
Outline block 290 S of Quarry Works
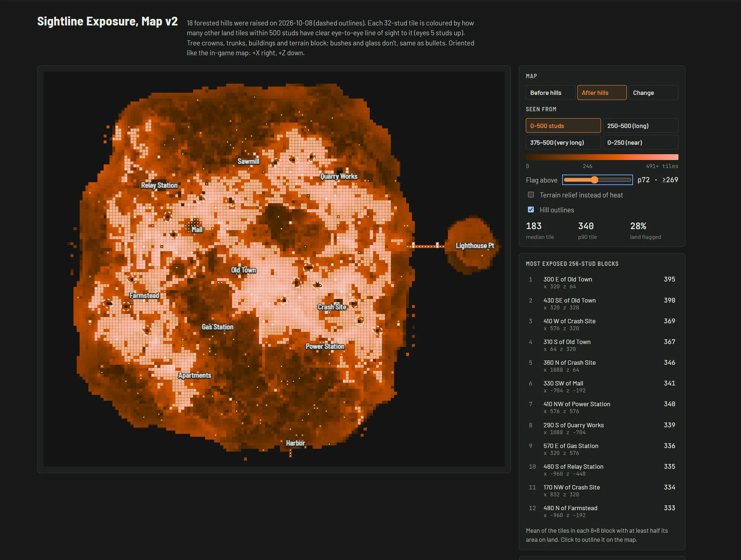click(602, 428)
